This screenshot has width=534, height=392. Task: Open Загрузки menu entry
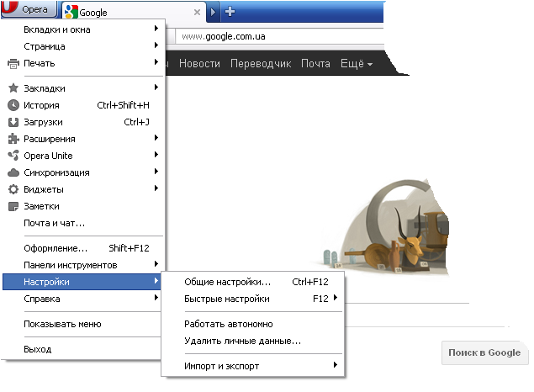pos(83,122)
